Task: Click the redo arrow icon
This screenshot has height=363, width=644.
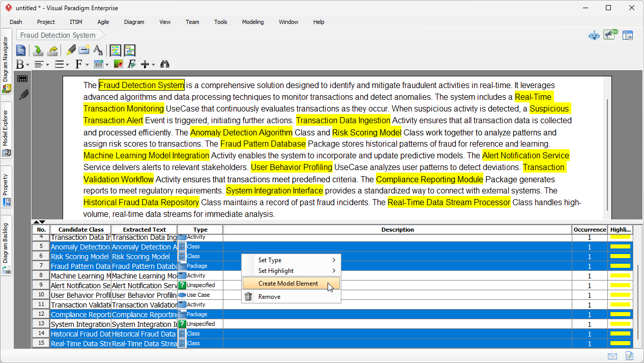Action: [x=52, y=50]
